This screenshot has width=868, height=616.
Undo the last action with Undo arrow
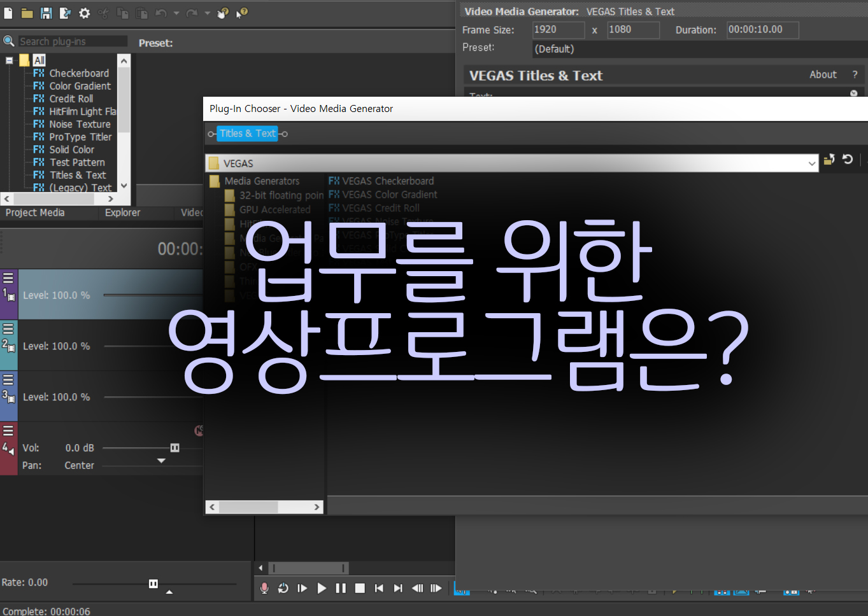(x=161, y=13)
